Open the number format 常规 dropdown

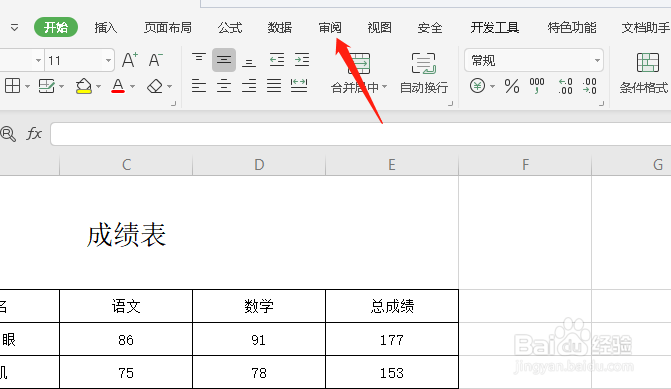(597, 60)
